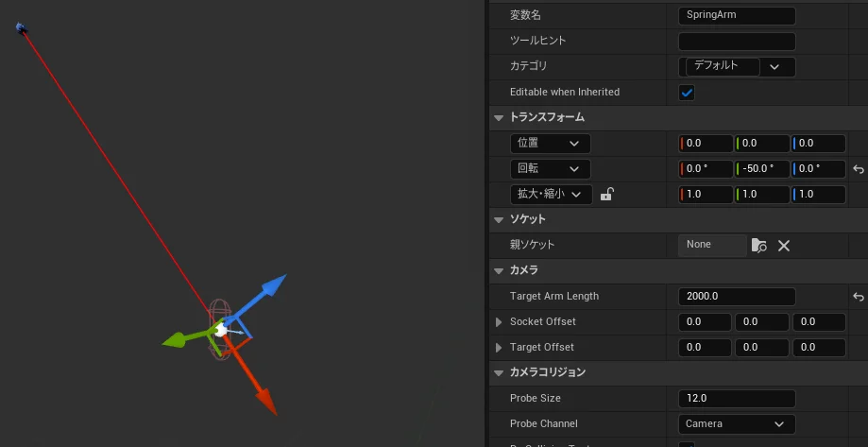This screenshot has width=868, height=447.
Task: Clear the parent socket with X icon
Action: click(783, 246)
